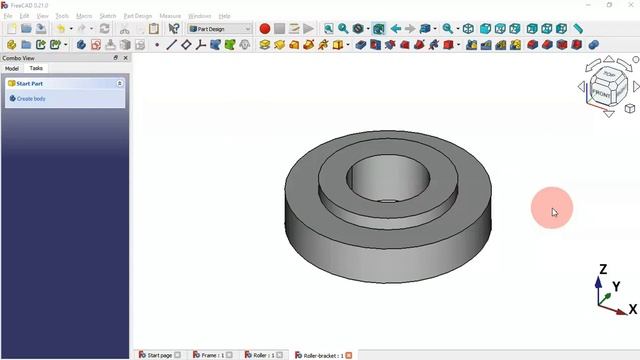The width and height of the screenshot is (640, 360).
Task: Switch to the Roller : 1 document tab
Action: click(x=264, y=355)
